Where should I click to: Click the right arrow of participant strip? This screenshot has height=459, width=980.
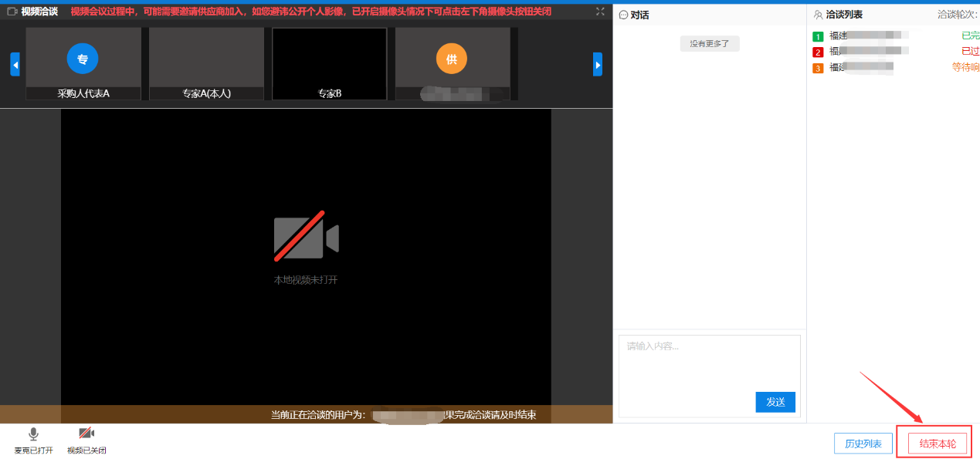click(x=598, y=64)
